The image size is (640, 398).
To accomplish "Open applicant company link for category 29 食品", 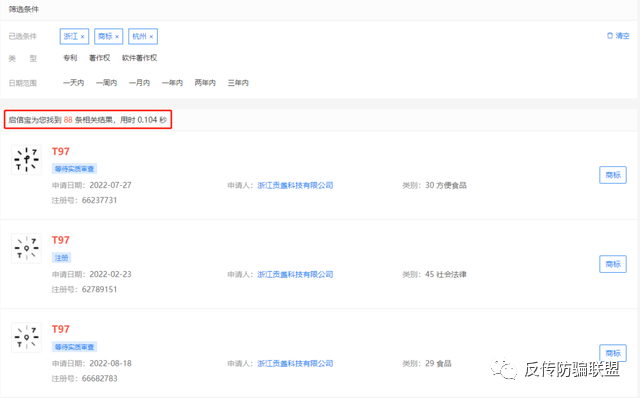I will click(295, 363).
